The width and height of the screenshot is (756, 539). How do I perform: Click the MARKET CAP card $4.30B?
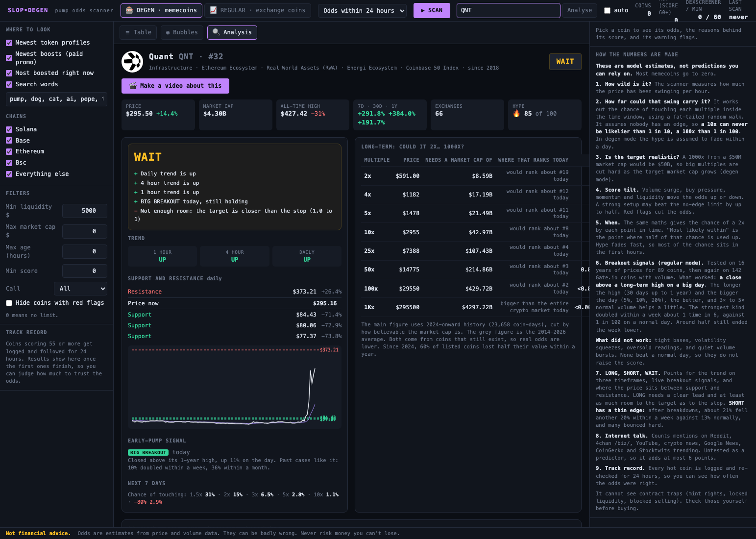click(x=236, y=115)
